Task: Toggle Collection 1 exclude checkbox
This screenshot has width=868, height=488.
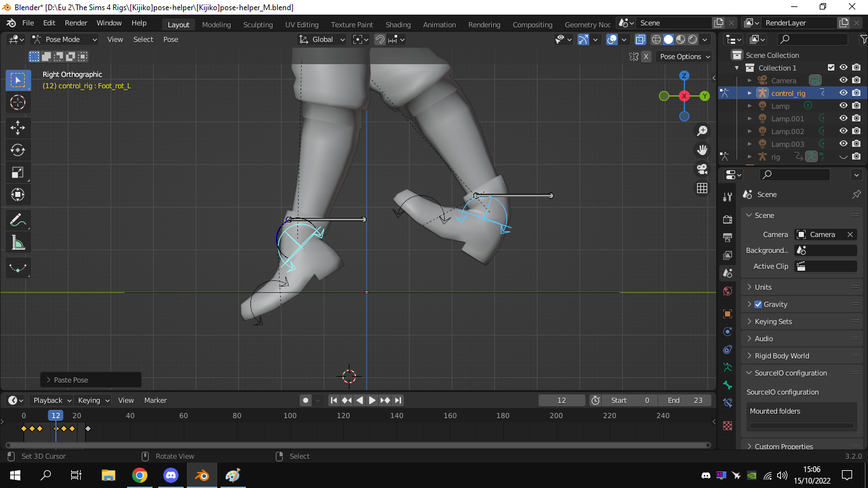Action: coord(831,67)
